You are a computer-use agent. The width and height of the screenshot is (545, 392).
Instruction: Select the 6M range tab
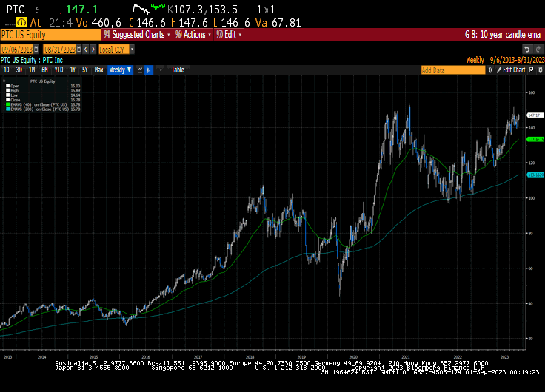(x=44, y=70)
